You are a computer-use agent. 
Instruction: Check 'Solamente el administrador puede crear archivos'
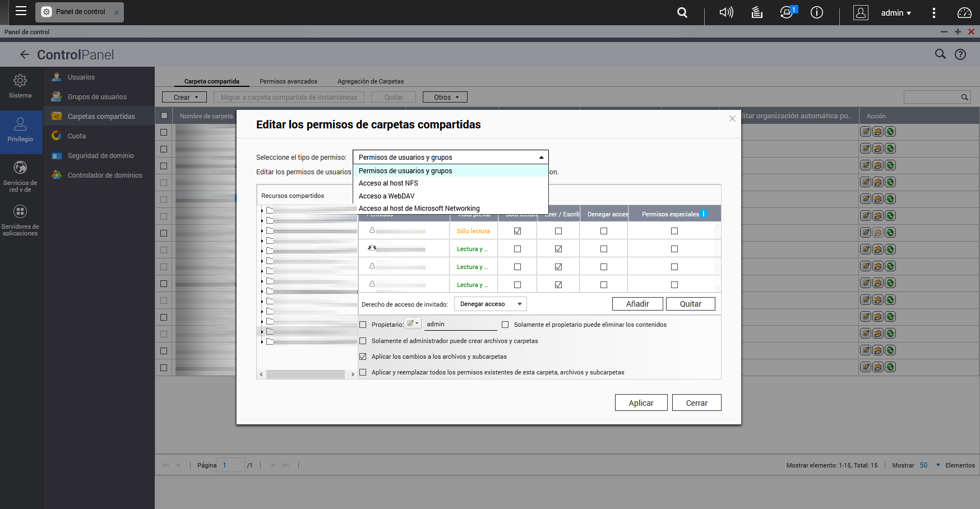(x=363, y=341)
